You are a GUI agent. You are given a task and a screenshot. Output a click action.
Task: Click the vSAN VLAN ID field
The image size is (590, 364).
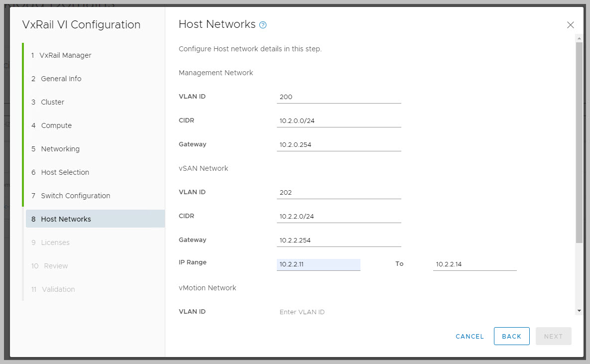(x=339, y=193)
